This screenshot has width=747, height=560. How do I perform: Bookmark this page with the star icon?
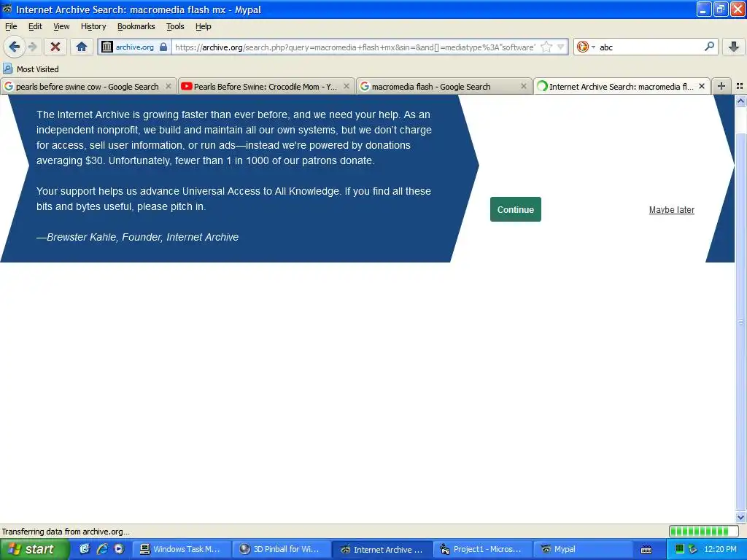[x=546, y=47]
